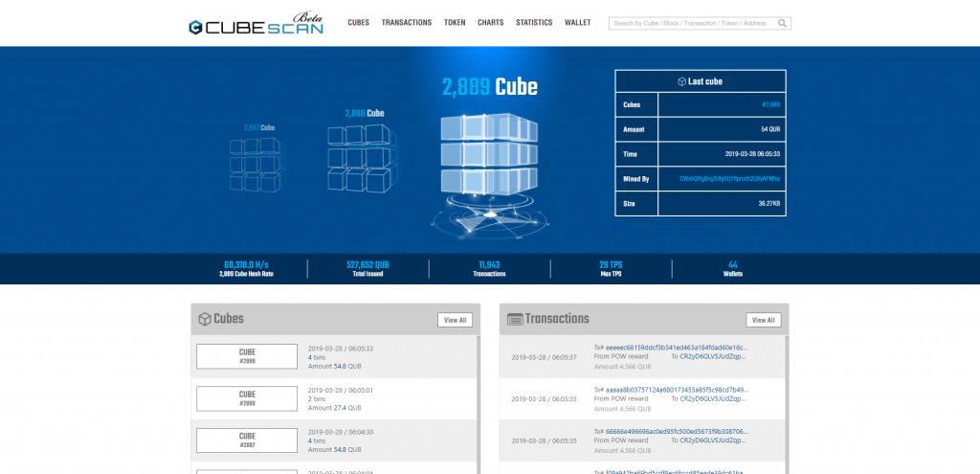Click the Amount 54.8 QUB text for cube #2889
The height and width of the screenshot is (474, 980).
[334, 366]
